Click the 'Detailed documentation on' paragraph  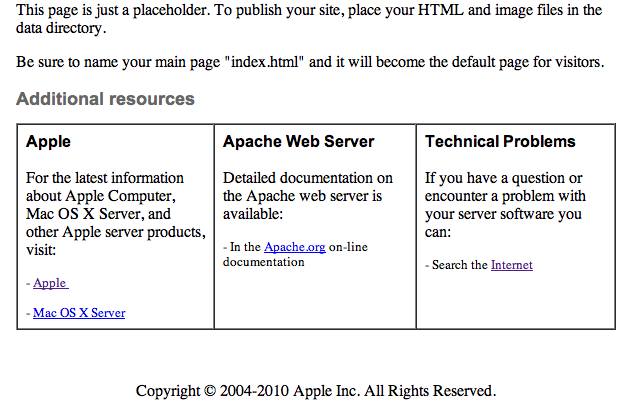pyautogui.click(x=308, y=196)
